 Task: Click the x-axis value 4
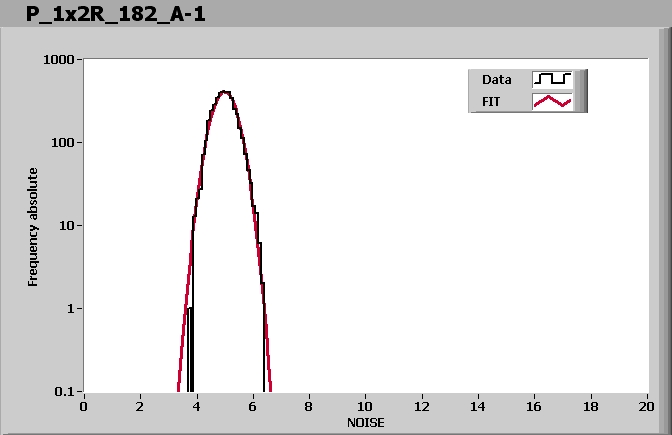[196, 407]
